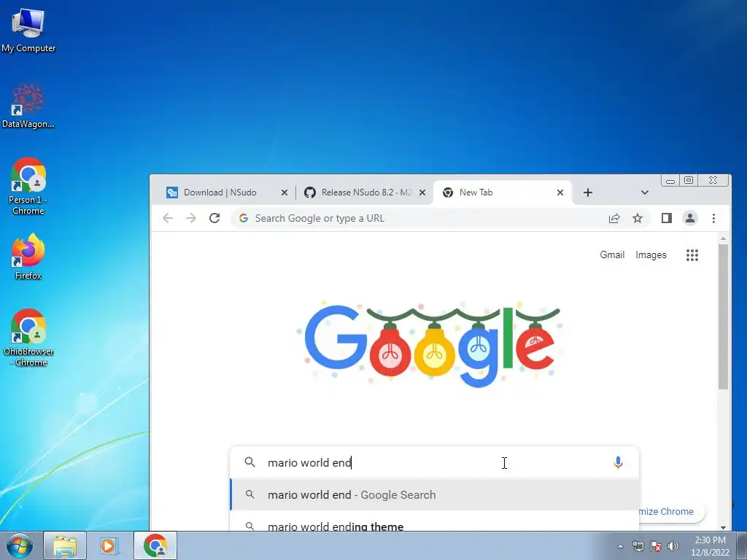Open the Google apps grid
The height and width of the screenshot is (560, 747).
pos(692,255)
